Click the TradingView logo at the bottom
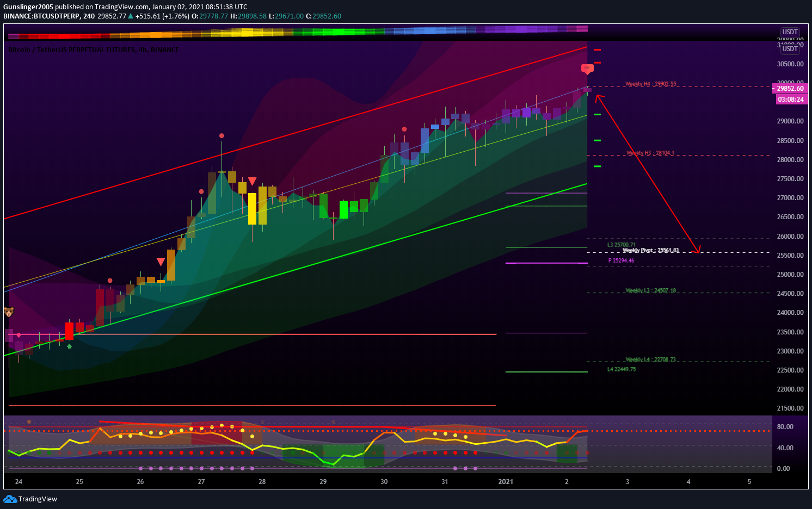This screenshot has height=509, width=812. pos(30,499)
